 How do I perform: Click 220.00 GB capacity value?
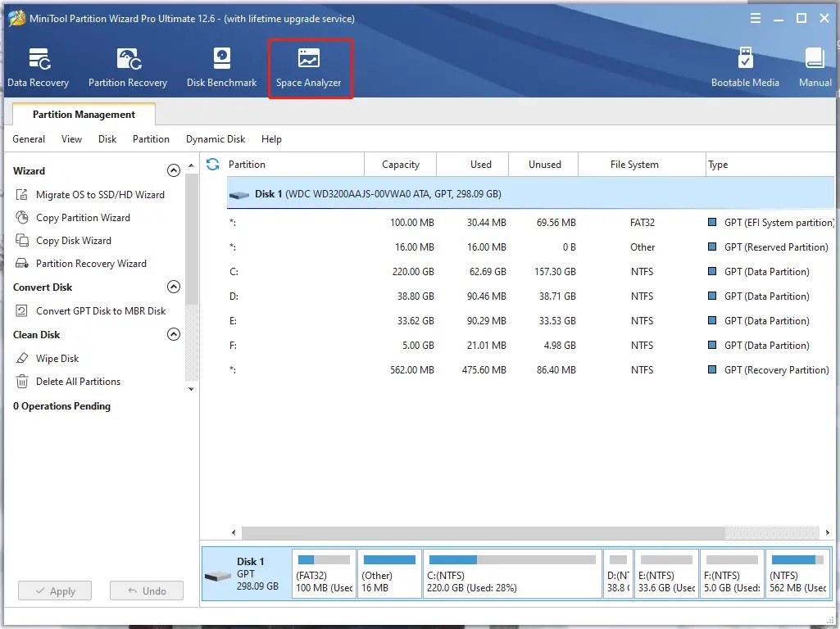point(413,272)
